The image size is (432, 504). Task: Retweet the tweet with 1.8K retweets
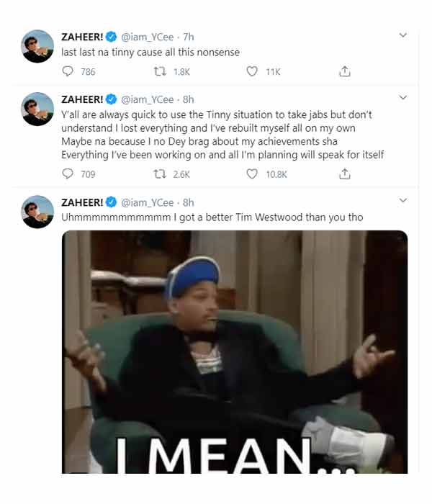[160, 71]
